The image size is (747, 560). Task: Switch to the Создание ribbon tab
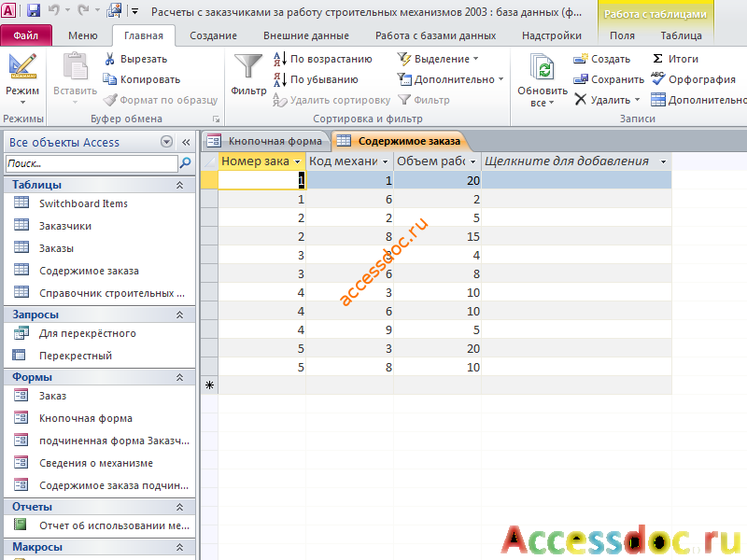click(213, 35)
